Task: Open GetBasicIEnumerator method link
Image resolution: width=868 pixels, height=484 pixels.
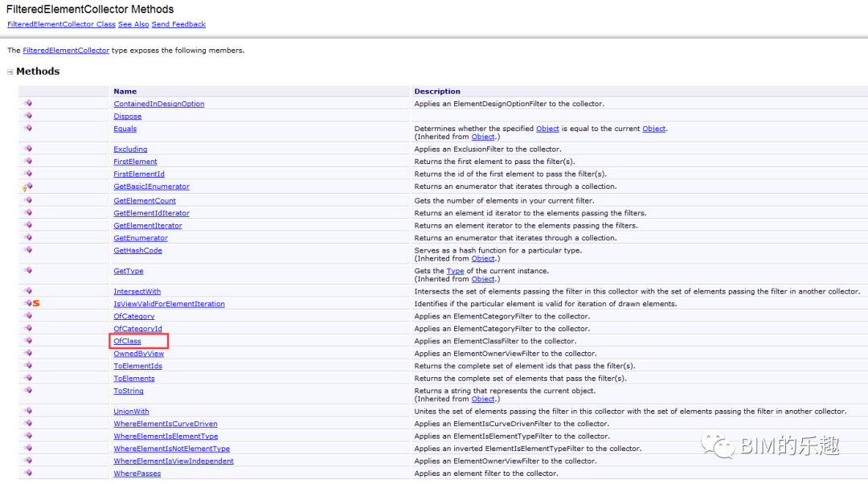Action: (151, 187)
